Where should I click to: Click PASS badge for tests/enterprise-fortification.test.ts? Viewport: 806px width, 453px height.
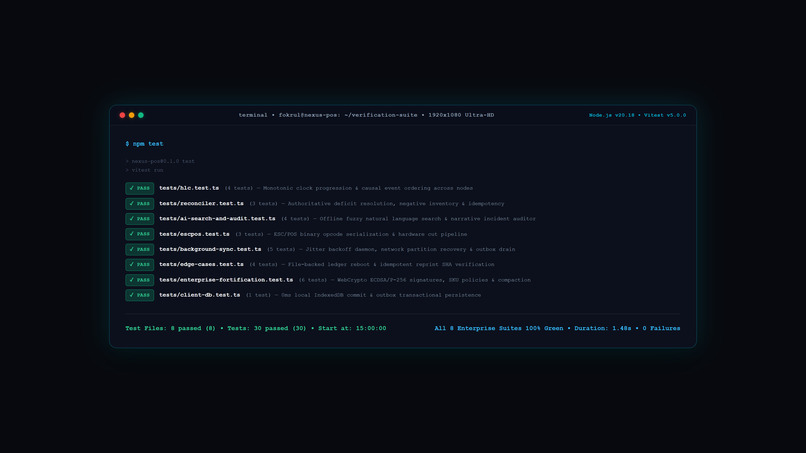(139, 280)
